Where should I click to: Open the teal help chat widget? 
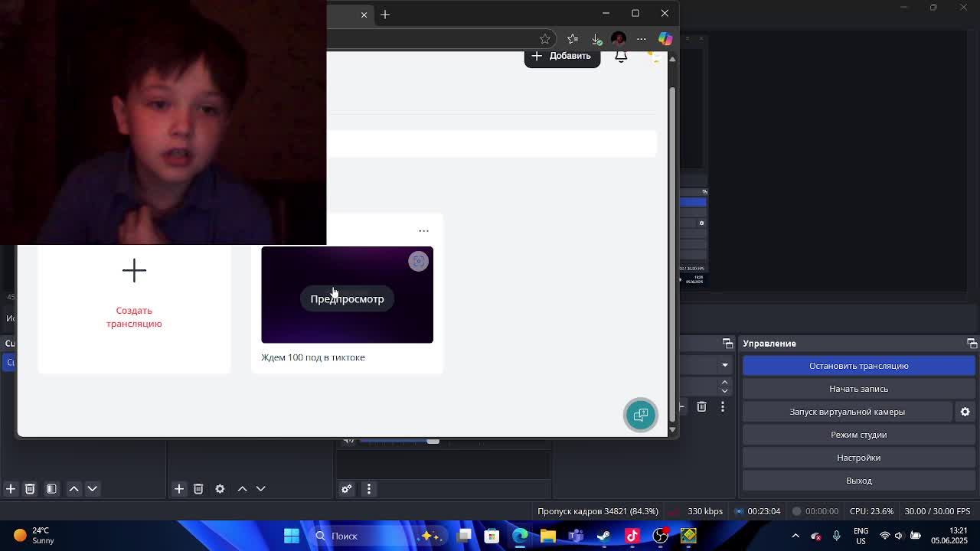click(x=641, y=415)
